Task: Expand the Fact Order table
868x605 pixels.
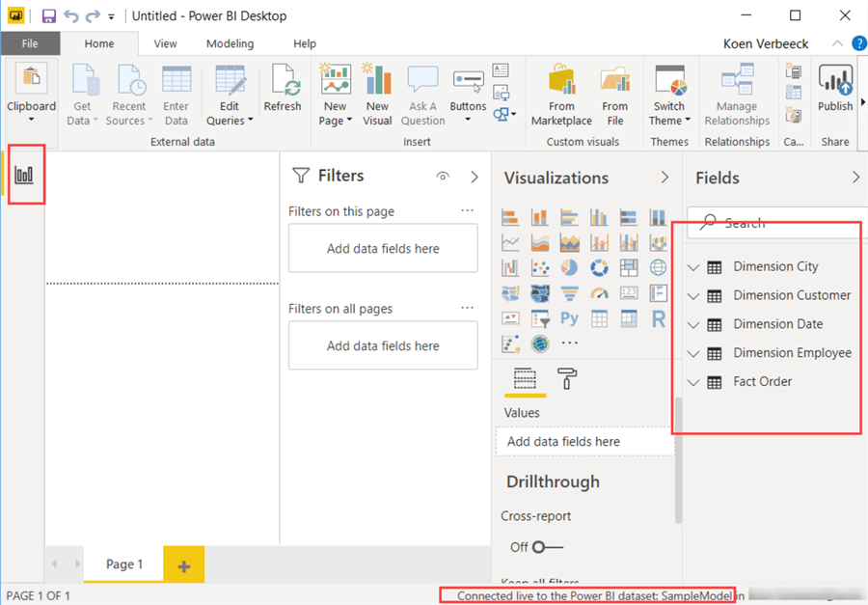Action: click(x=693, y=382)
